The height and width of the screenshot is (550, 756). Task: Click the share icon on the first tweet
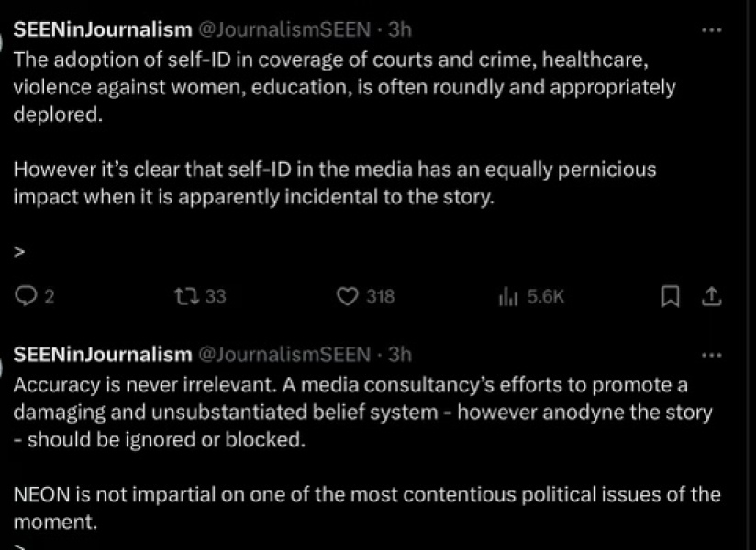pyautogui.click(x=713, y=296)
